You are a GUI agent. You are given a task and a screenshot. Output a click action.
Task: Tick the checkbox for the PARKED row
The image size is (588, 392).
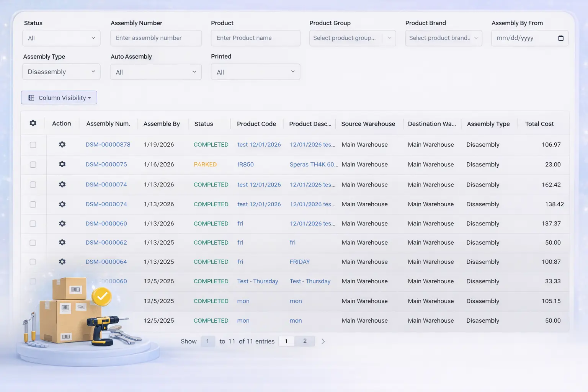click(x=33, y=165)
